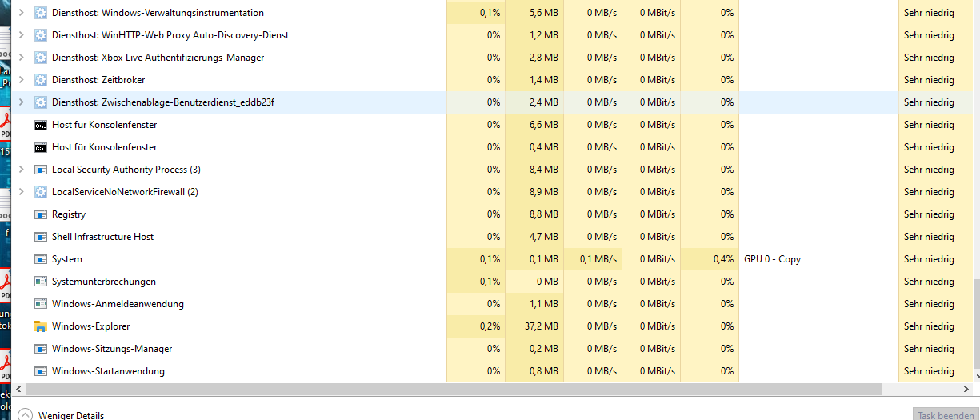Click System disk value 0,1 MB/s

click(x=597, y=259)
